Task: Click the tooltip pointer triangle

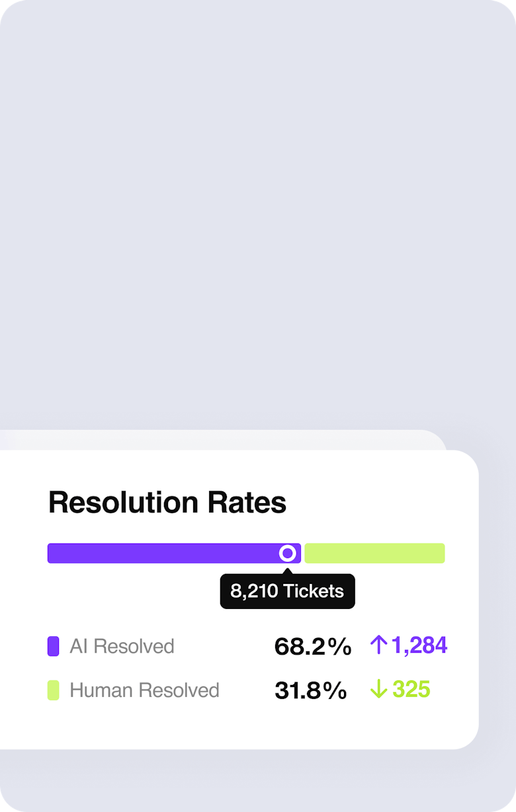Action: 288,571
